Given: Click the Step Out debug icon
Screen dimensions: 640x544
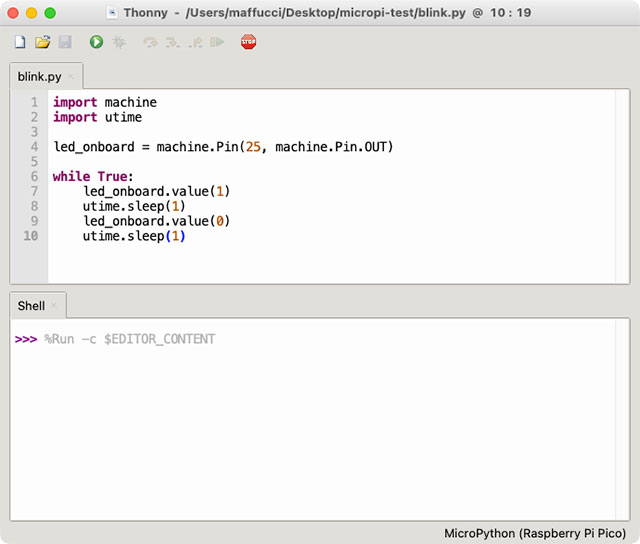Looking at the screenshot, I should click(x=194, y=42).
